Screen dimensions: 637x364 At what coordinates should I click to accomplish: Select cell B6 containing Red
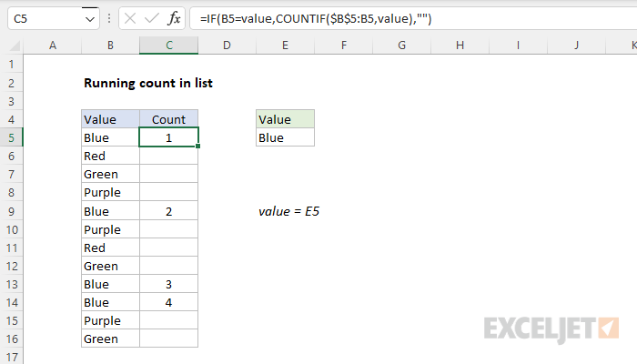tap(110, 156)
